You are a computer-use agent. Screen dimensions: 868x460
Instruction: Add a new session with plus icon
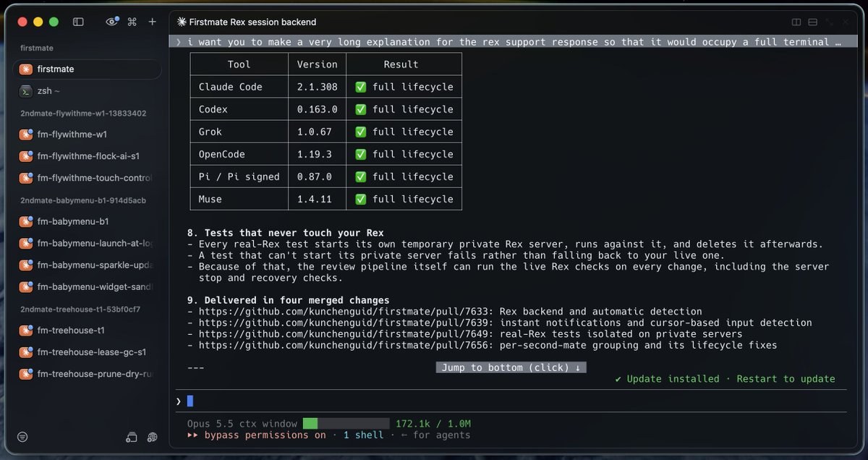[x=152, y=22]
